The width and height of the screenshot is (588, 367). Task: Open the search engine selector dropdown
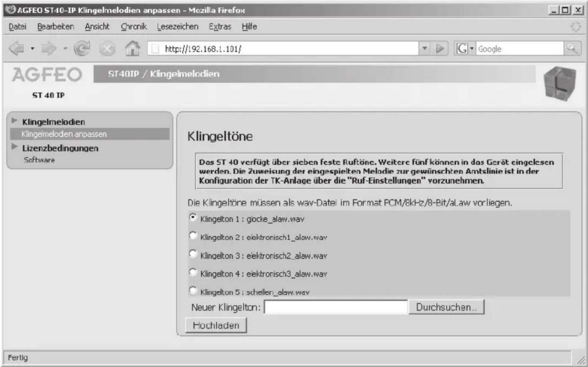(x=472, y=49)
